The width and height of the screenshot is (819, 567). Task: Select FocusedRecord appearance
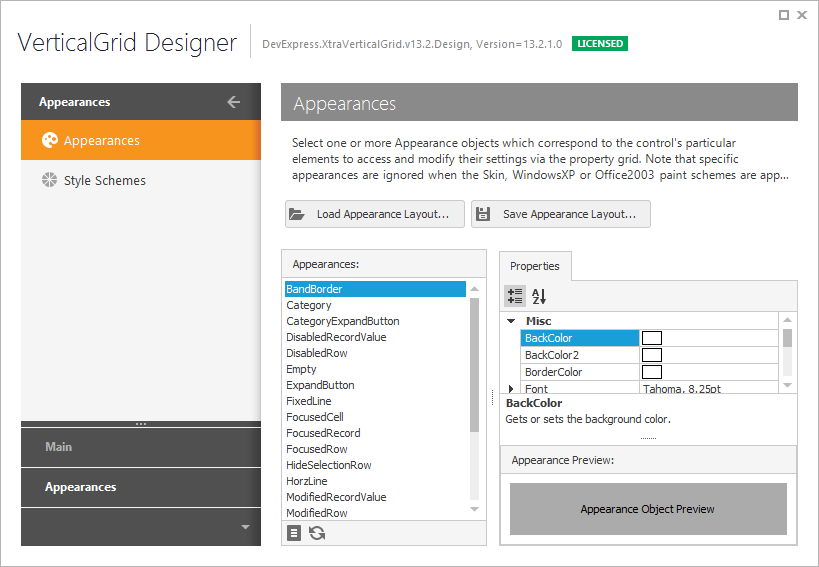375,433
